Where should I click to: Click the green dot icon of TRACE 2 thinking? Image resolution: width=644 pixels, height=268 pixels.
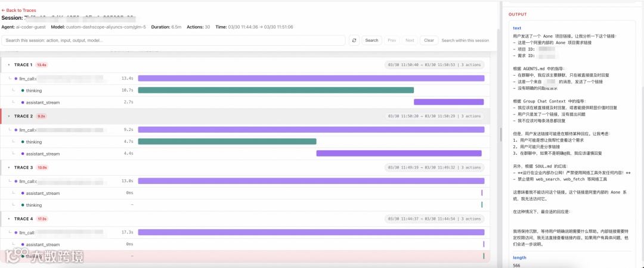point(23,142)
